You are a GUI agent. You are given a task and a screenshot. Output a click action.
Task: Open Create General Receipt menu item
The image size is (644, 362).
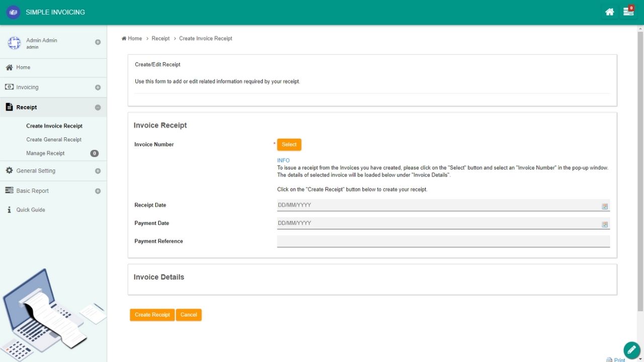(54, 140)
